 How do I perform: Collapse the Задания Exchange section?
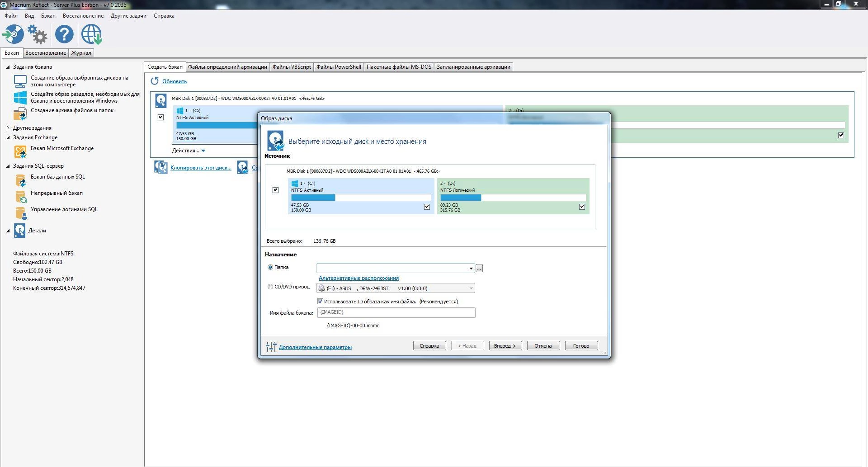point(8,137)
